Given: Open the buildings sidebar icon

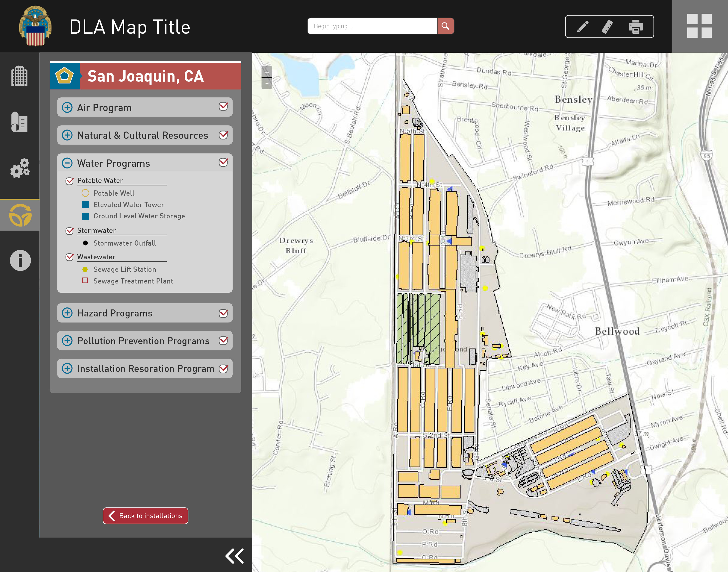Looking at the screenshot, I should [19, 76].
